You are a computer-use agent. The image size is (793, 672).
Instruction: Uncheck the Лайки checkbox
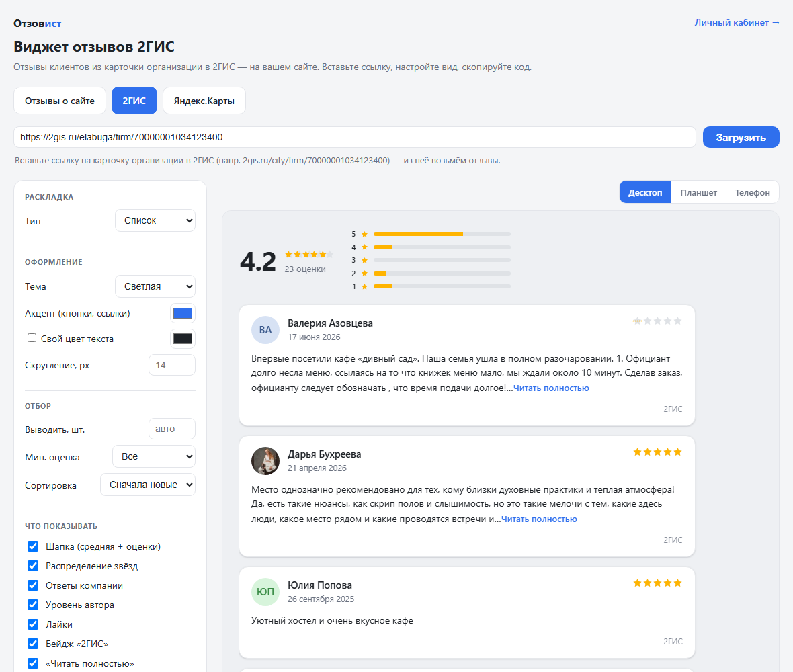click(x=33, y=624)
